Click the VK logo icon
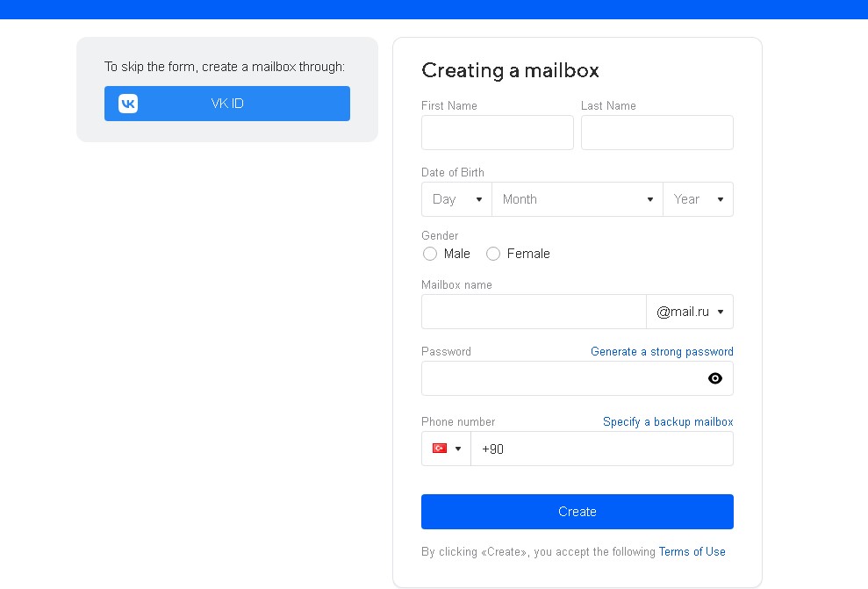The width and height of the screenshot is (868, 589). (x=128, y=104)
